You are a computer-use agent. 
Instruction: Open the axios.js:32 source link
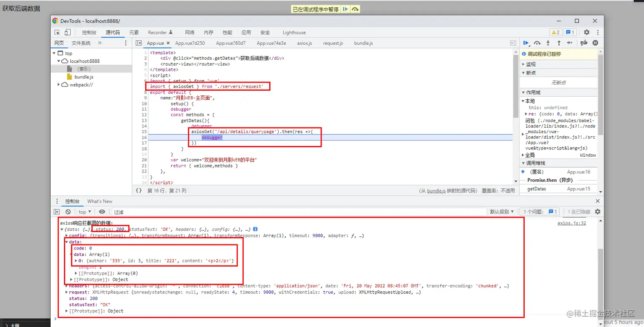572,223
